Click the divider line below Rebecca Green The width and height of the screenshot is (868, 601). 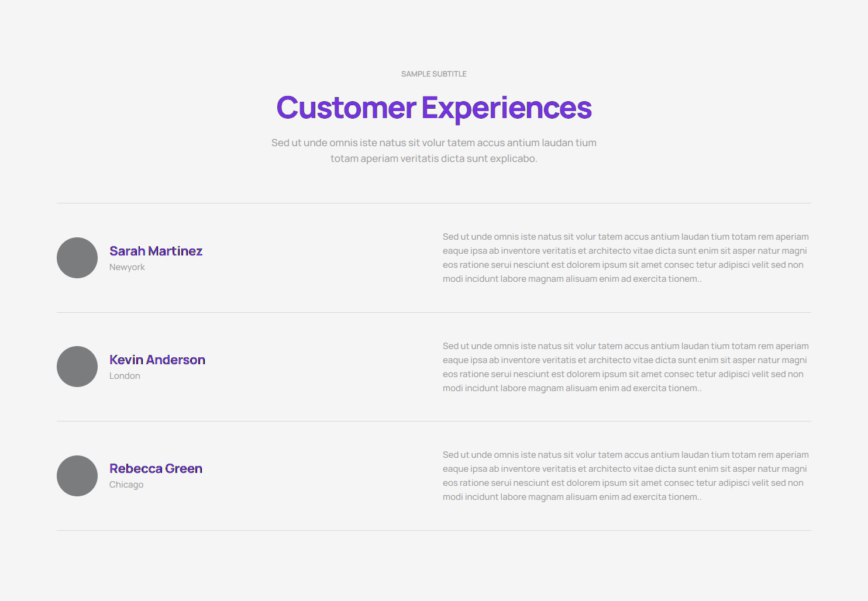point(434,530)
